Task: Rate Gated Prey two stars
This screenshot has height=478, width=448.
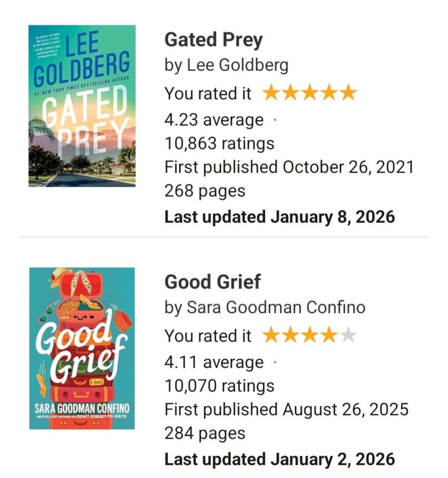Action: (x=290, y=93)
